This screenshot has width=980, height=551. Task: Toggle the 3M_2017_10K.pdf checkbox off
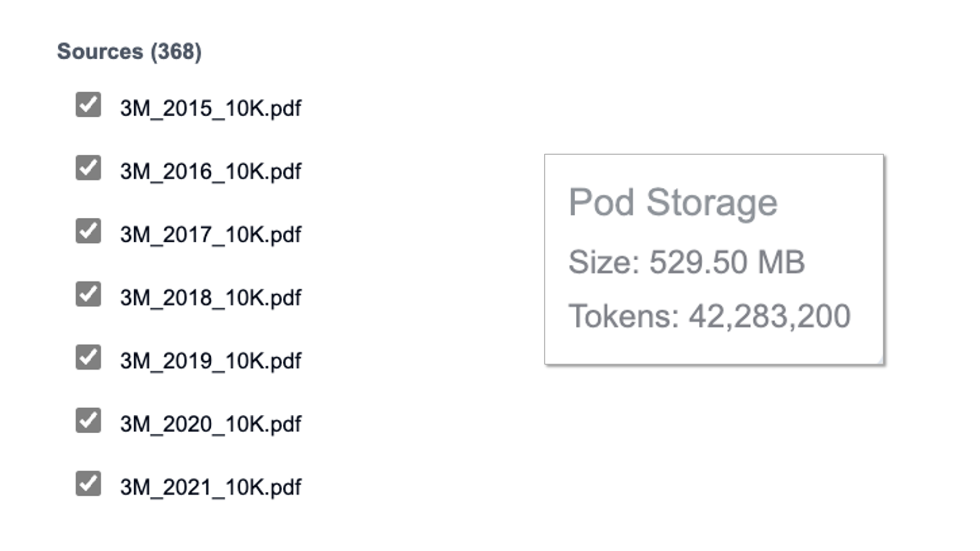pyautogui.click(x=88, y=231)
